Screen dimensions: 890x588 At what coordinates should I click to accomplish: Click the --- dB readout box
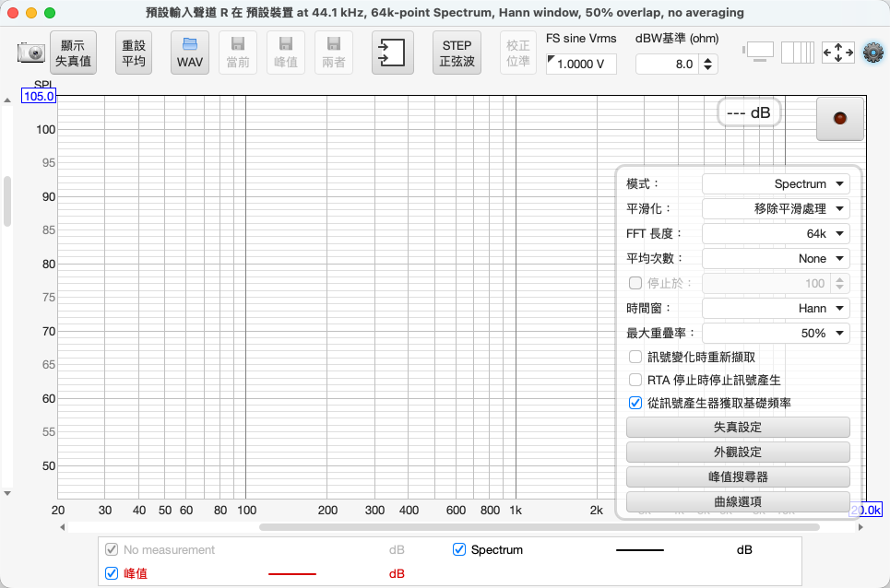pos(749,112)
